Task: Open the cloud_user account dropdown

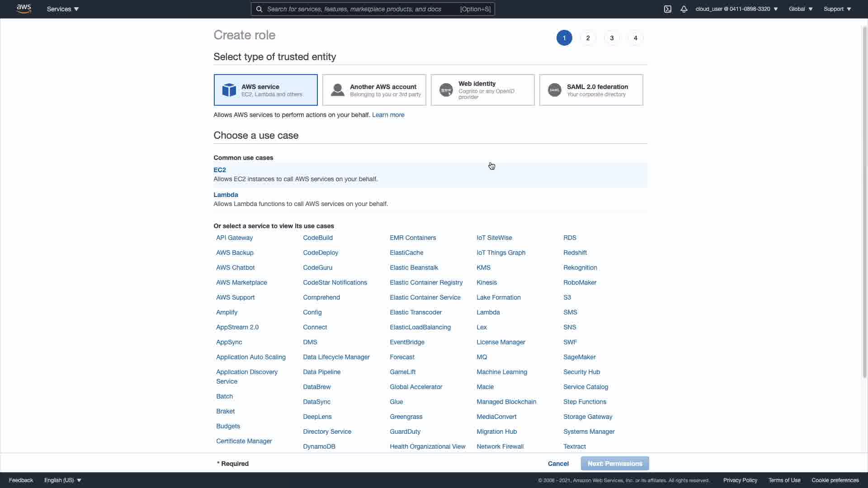Action: coord(736,9)
